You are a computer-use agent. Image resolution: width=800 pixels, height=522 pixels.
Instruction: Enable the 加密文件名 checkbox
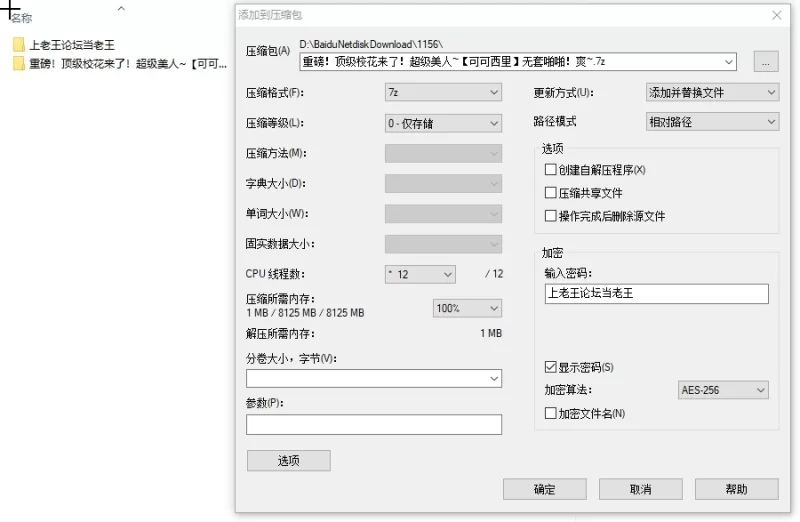(x=551, y=413)
